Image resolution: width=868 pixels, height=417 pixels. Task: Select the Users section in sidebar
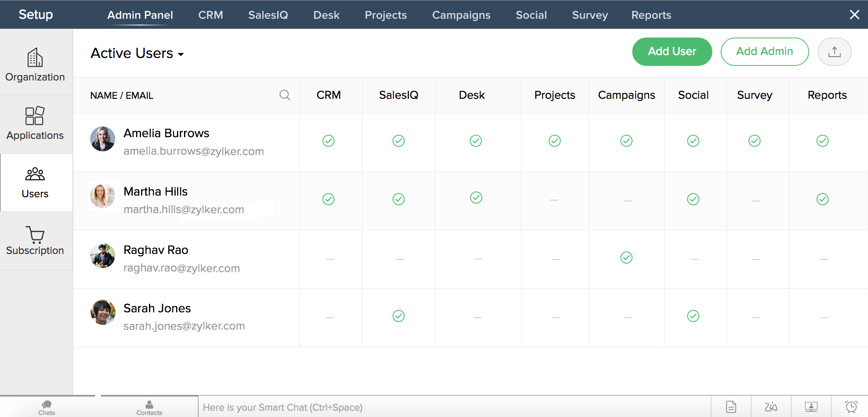coord(35,183)
